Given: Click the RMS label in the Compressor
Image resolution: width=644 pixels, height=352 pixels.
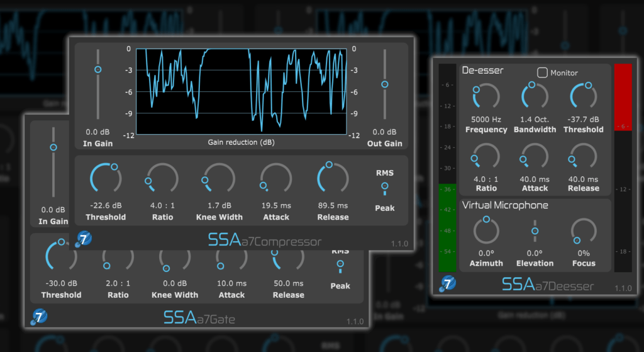Looking at the screenshot, I should pyautogui.click(x=385, y=173).
